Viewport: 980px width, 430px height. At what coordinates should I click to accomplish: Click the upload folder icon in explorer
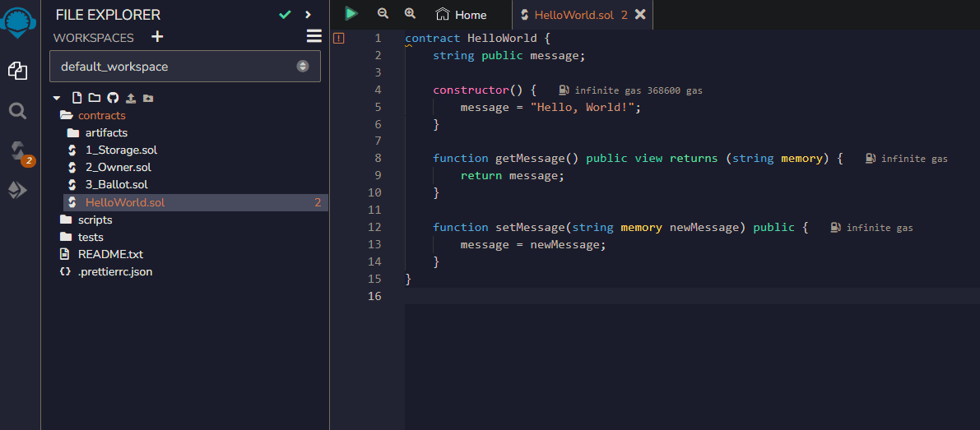tap(148, 98)
